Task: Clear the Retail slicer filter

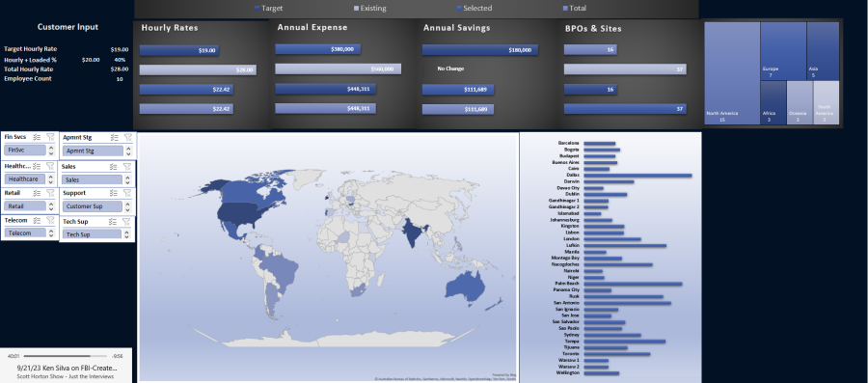Action: coord(50,193)
